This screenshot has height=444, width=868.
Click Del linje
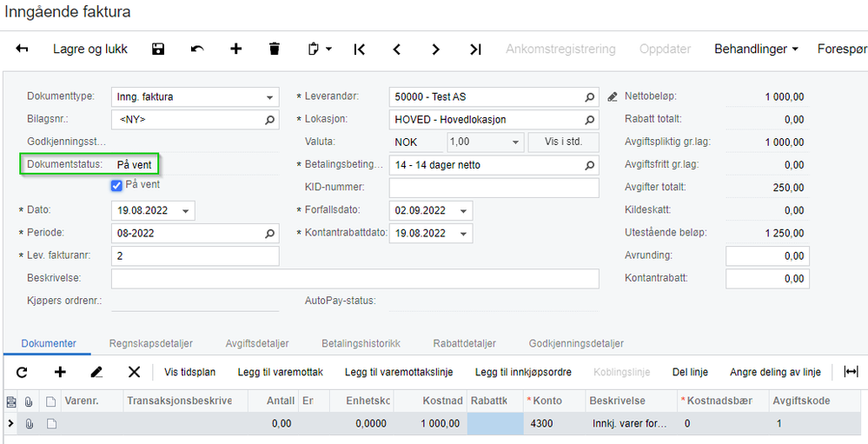(690, 372)
